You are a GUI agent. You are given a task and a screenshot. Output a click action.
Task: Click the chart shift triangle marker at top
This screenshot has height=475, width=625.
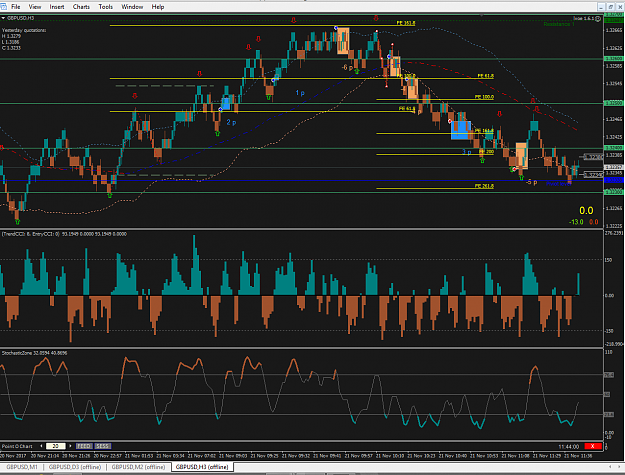click(482, 15)
